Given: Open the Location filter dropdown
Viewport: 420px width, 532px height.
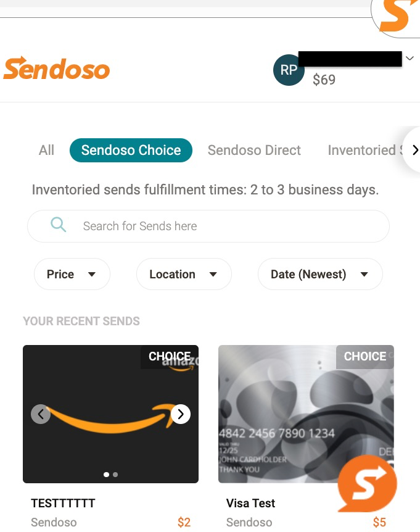Looking at the screenshot, I should (183, 274).
